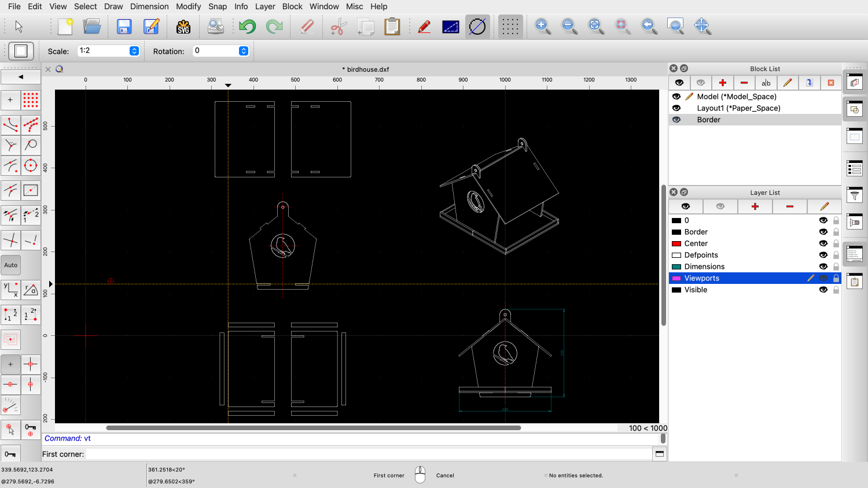Screen dimensions: 868x488
Task: Hide the Center layer using eye icon
Action: click(x=823, y=243)
